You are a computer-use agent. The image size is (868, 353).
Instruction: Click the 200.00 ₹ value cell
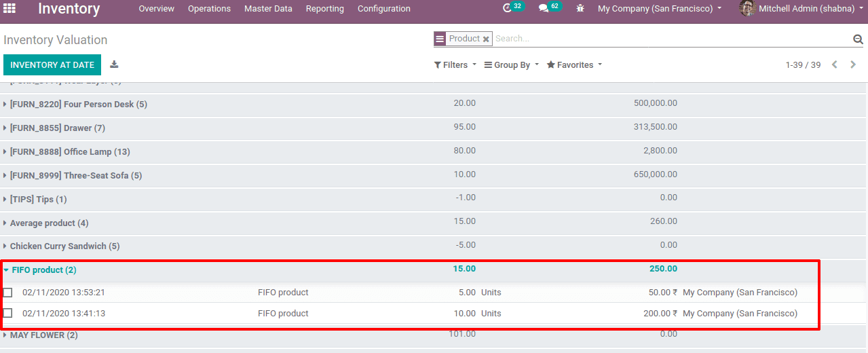pyautogui.click(x=660, y=313)
